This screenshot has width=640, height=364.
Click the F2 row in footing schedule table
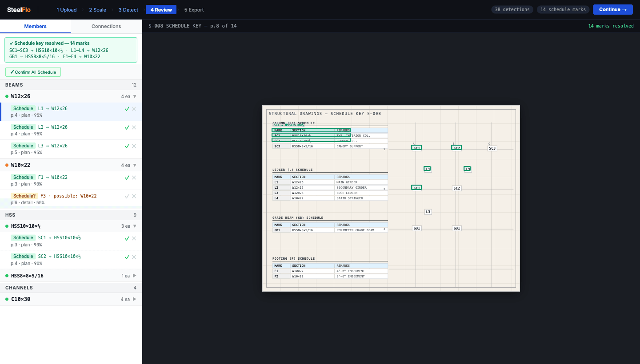[x=330, y=276]
